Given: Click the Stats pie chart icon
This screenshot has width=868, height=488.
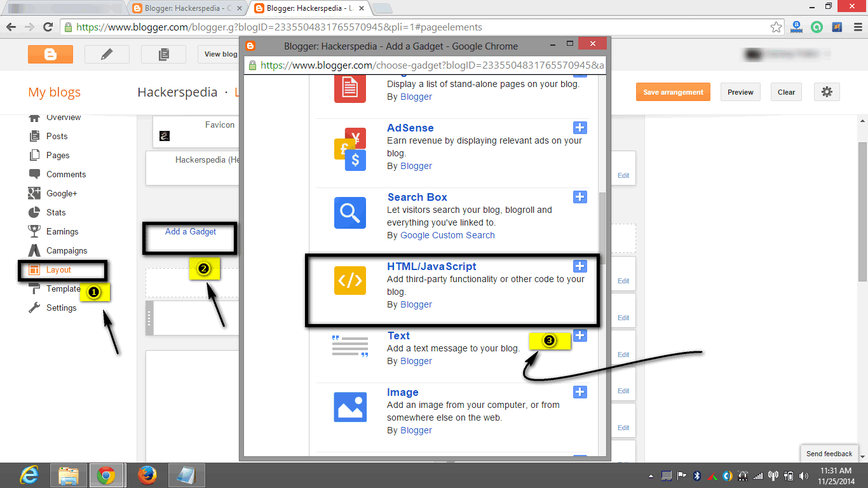Looking at the screenshot, I should [34, 212].
